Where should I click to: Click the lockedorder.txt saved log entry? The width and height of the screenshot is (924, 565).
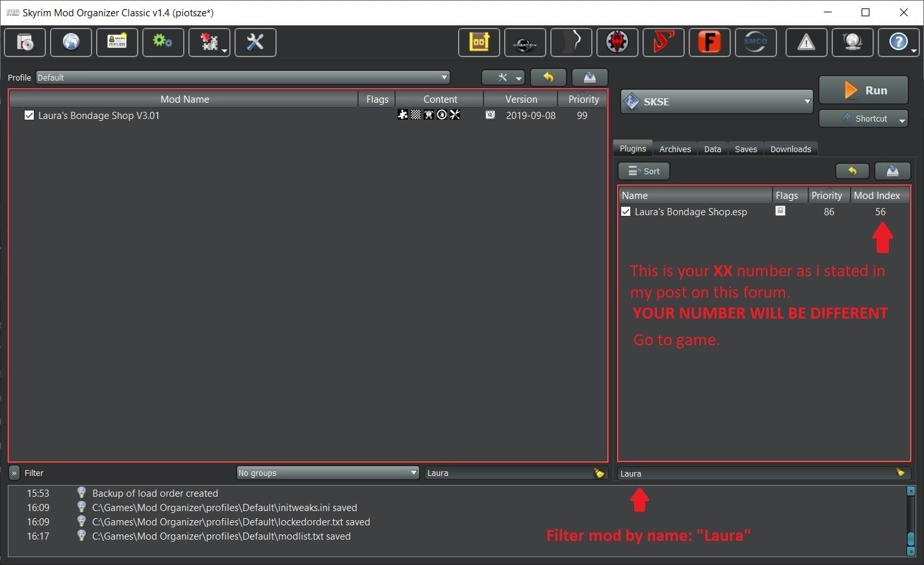[231, 522]
